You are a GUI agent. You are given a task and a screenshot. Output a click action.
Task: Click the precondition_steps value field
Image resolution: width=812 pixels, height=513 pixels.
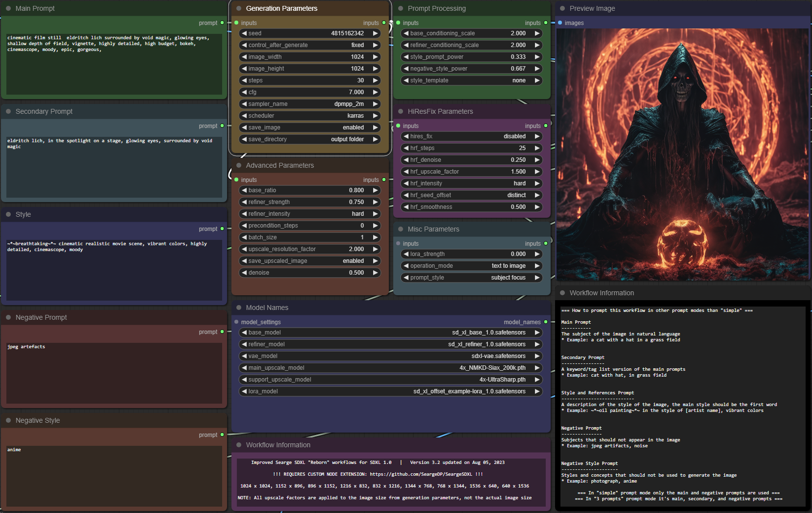tap(310, 226)
